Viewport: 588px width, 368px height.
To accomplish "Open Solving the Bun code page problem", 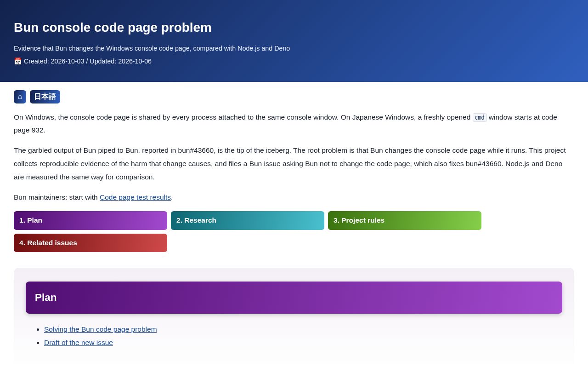I will [101, 329].
